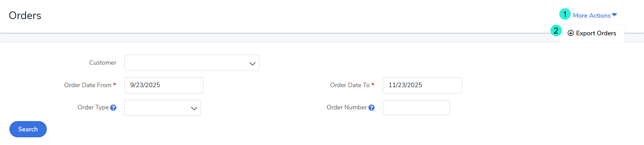Open the More Actions menu

point(592,16)
